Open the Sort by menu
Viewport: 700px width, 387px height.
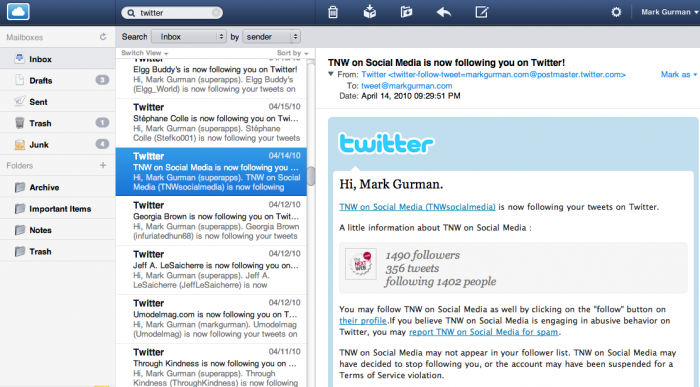point(292,53)
